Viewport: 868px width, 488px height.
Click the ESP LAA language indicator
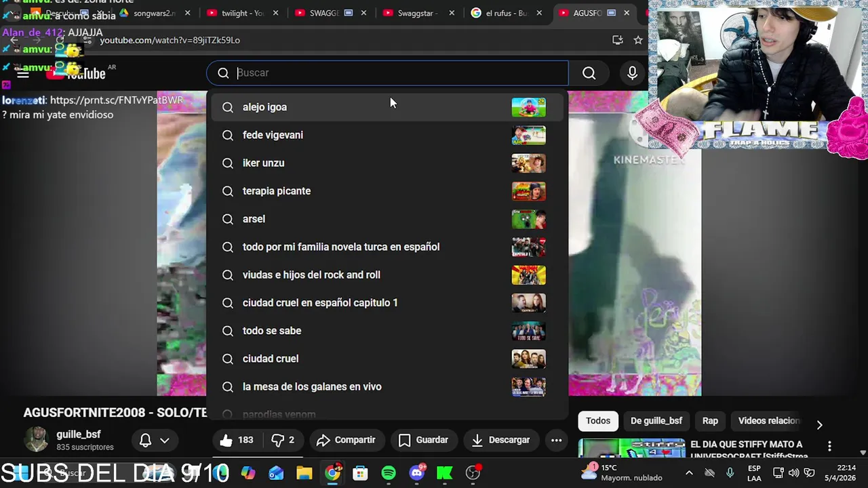click(754, 473)
